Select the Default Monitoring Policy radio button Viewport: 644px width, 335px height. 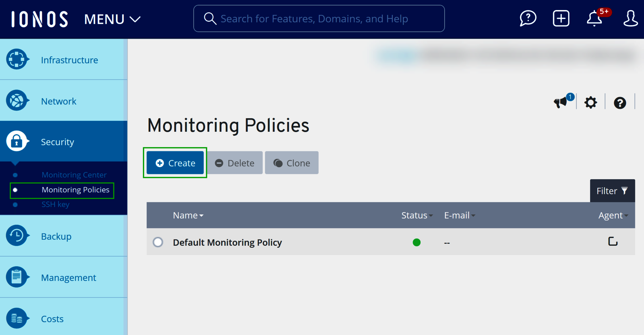[158, 242]
